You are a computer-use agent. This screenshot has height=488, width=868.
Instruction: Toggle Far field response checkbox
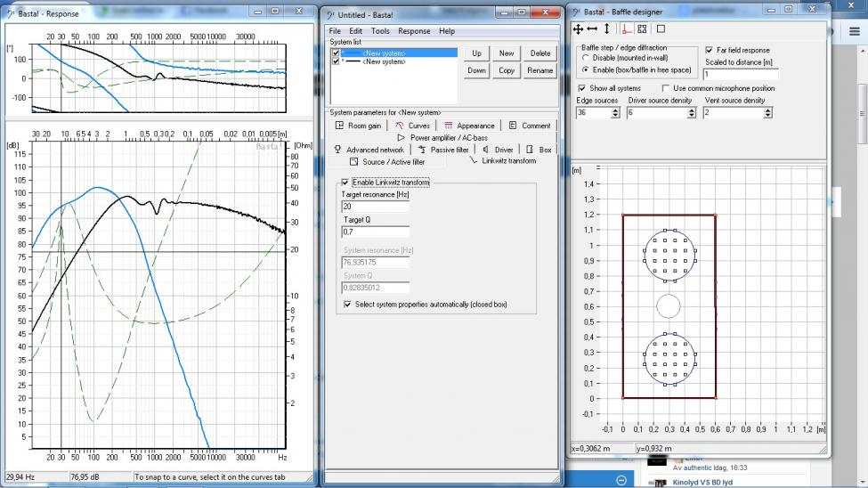click(x=710, y=50)
